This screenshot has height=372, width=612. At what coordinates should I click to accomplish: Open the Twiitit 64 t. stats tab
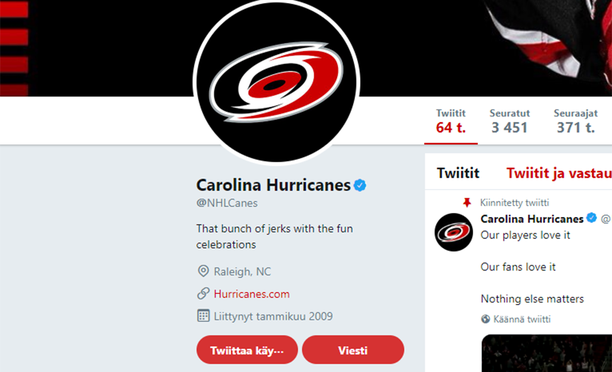coord(451,122)
